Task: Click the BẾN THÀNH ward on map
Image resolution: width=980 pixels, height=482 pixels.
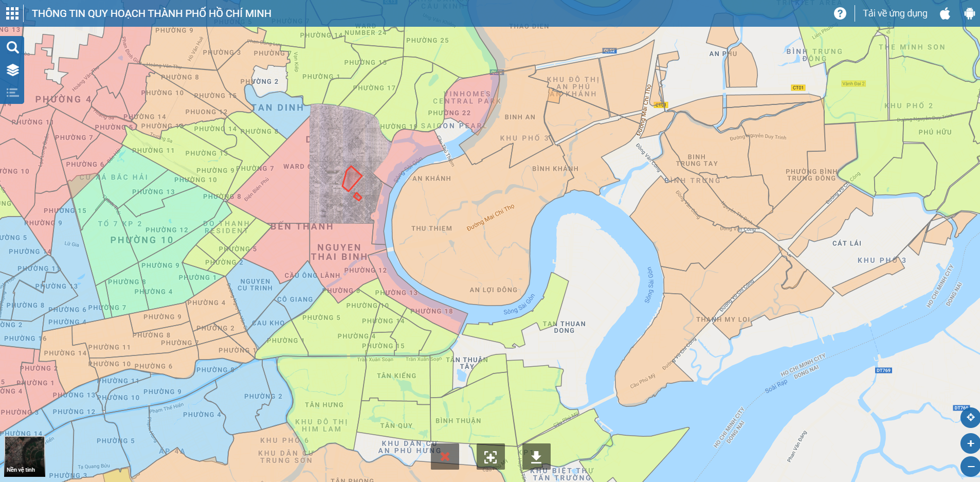Action: [302, 226]
